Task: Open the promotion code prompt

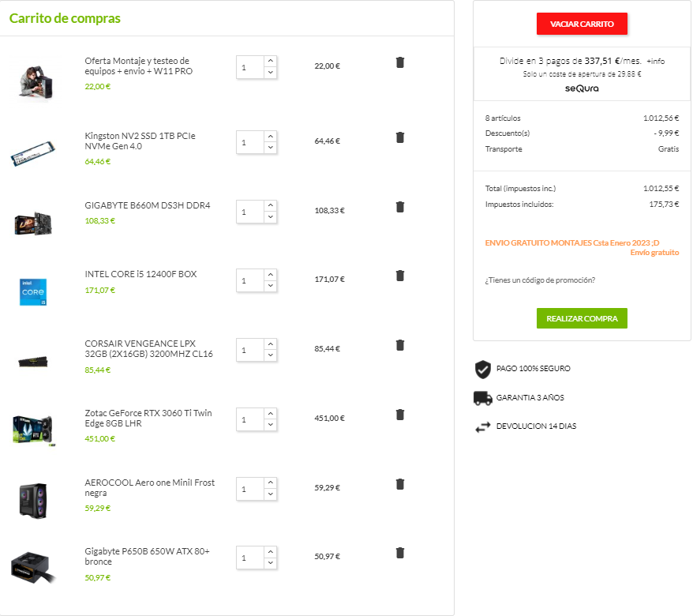Action: pyautogui.click(x=540, y=280)
